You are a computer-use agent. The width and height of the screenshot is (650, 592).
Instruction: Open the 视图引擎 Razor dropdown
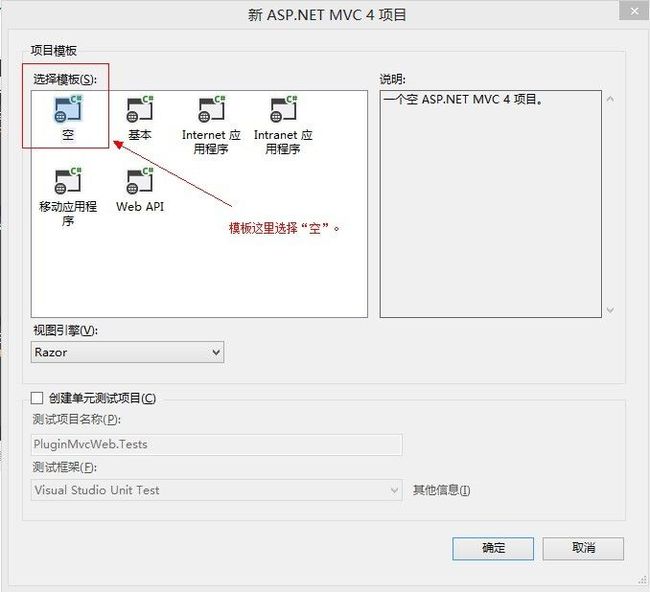click(127, 352)
